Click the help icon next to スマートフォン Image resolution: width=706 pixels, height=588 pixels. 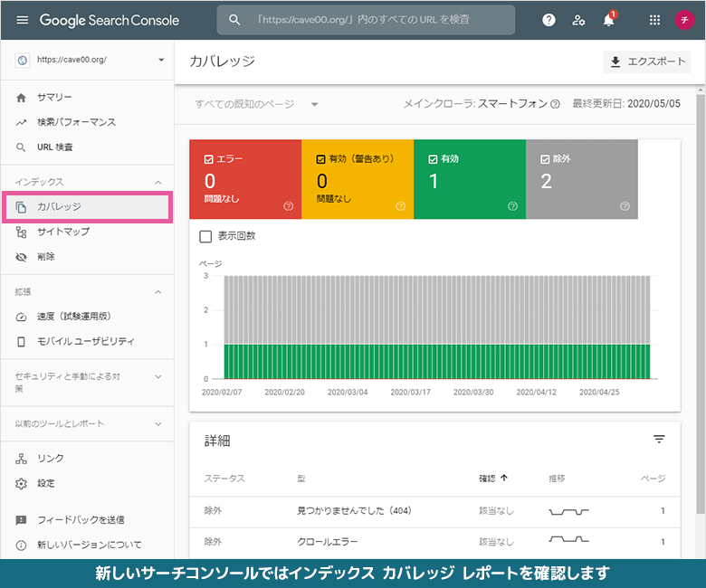(x=555, y=104)
